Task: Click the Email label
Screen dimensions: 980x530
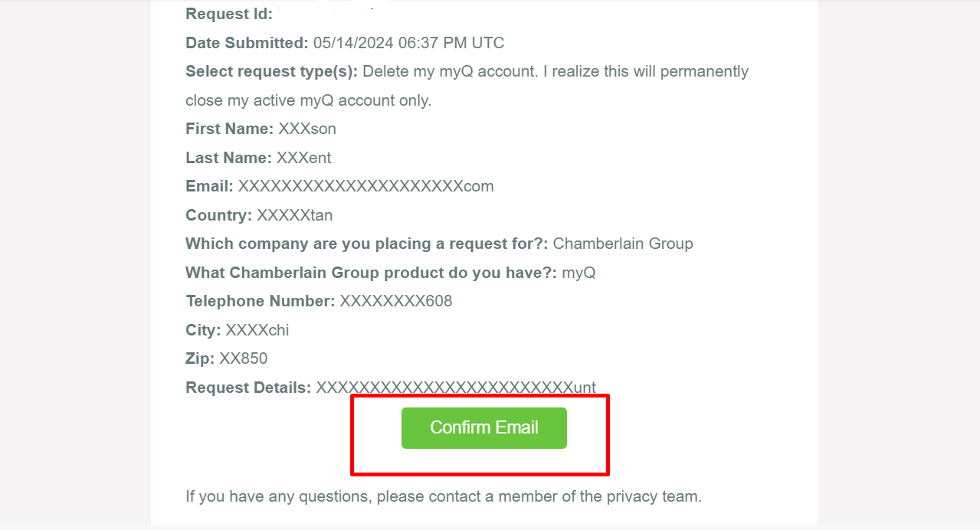Action: pyautogui.click(x=209, y=186)
